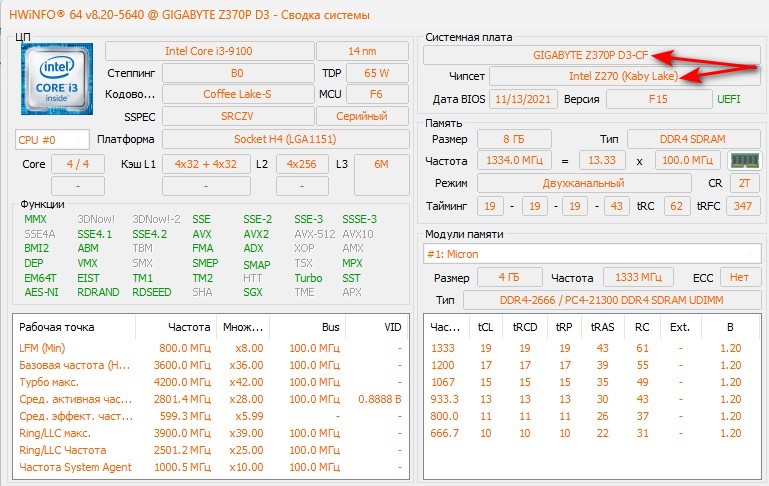Screen dimensions: 769x486
Task: Click the TDP value 65 W
Action: coord(377,73)
